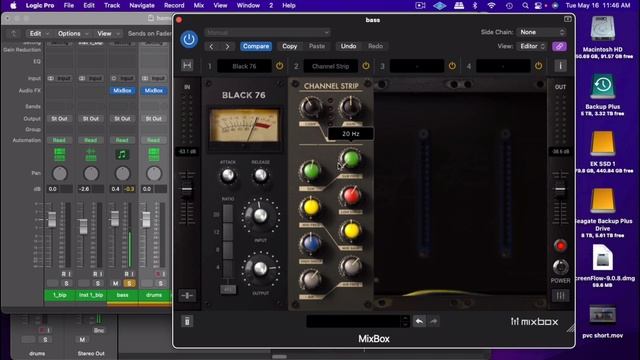Screen dimensions: 640x360
Task: Open the File menu
Action: pos(69,5)
